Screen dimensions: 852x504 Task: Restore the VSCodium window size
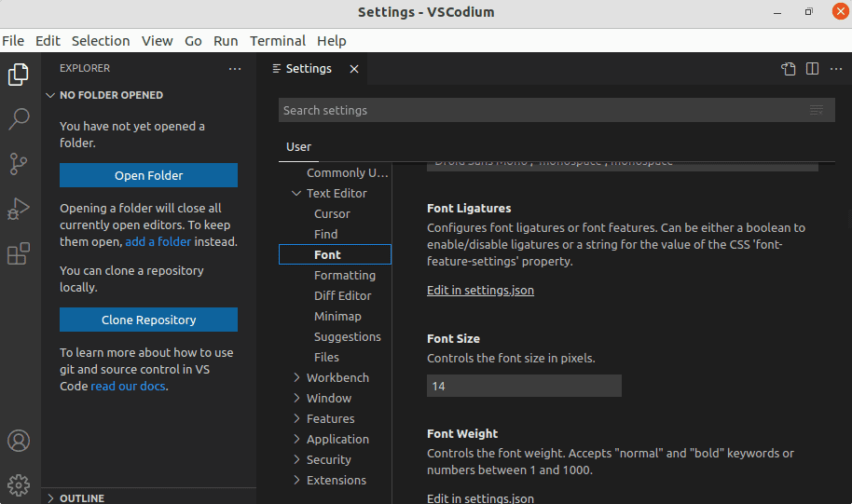[809, 12]
